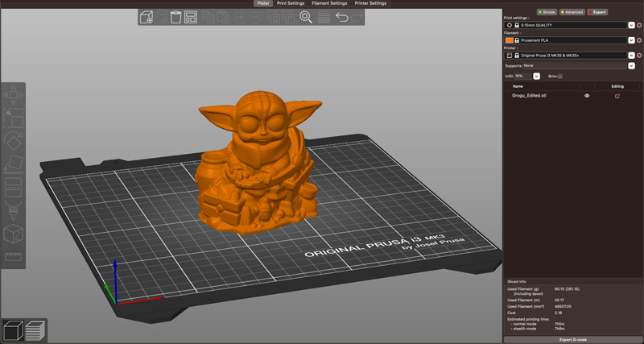The height and width of the screenshot is (344, 644).
Task: Open the Print Settings tab
Action: [x=291, y=3]
